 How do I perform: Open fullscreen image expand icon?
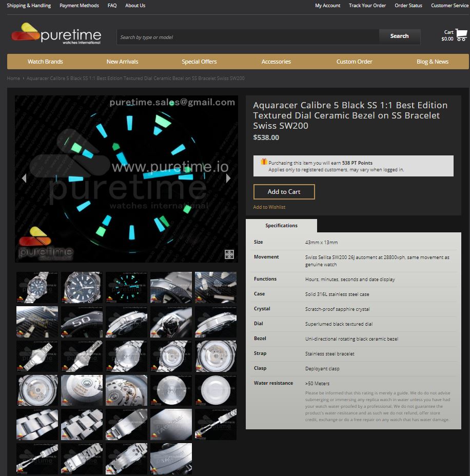click(x=229, y=254)
